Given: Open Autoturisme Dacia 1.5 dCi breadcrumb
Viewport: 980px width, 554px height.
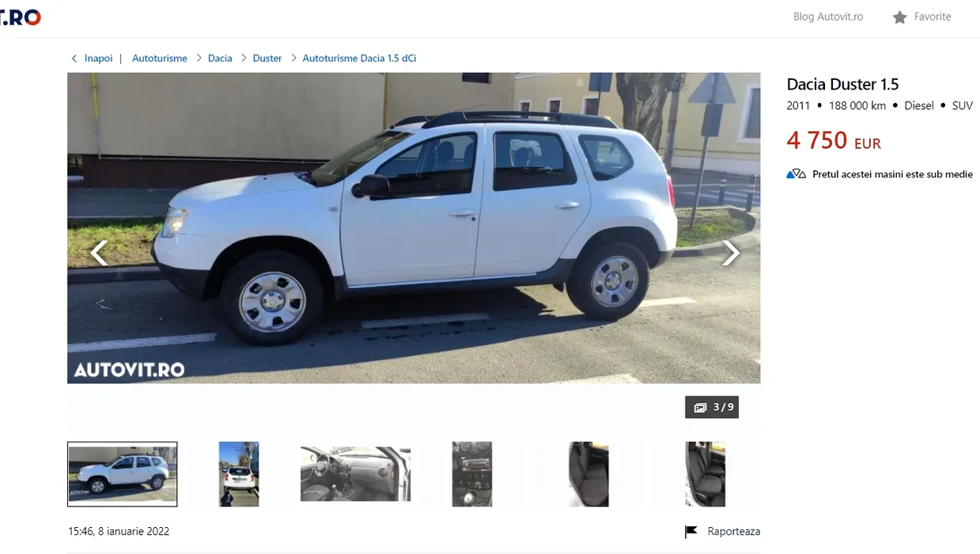Looking at the screenshot, I should tap(359, 59).
